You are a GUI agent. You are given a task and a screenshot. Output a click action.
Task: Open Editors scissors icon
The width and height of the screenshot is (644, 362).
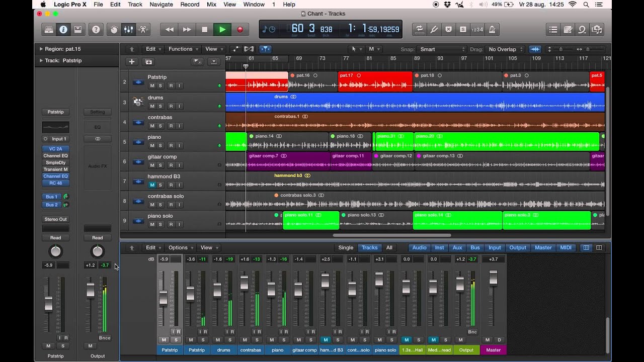143,30
